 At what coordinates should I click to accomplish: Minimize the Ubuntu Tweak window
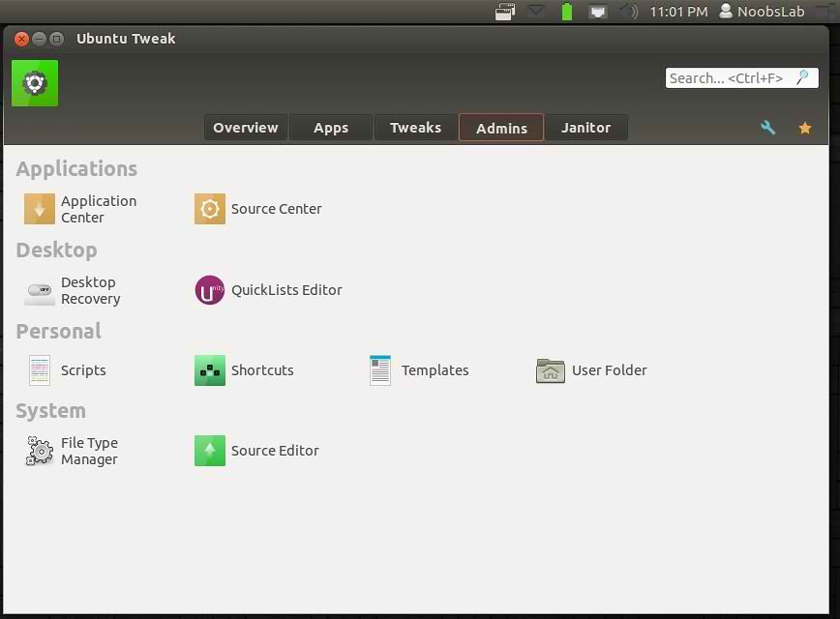coord(39,39)
